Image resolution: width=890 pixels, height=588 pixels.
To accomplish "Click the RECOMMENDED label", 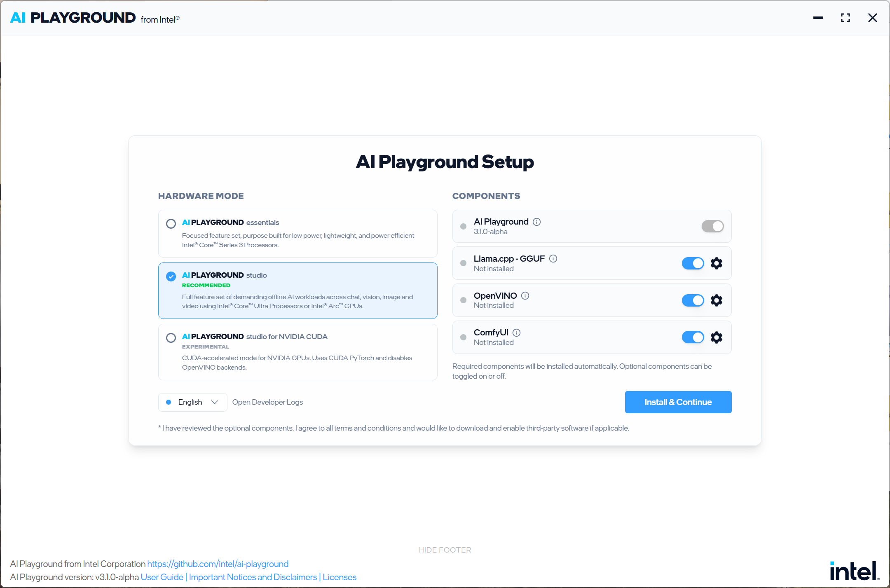I will (x=206, y=286).
